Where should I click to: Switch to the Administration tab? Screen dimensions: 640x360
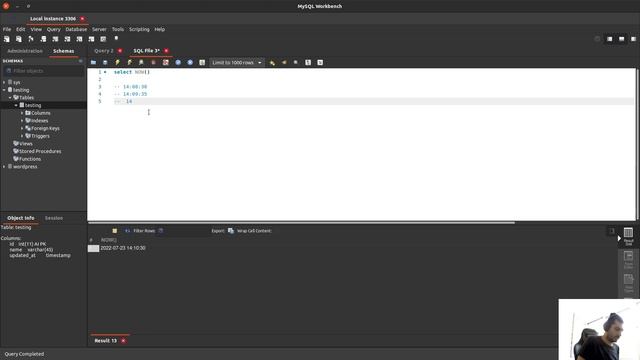[25, 51]
